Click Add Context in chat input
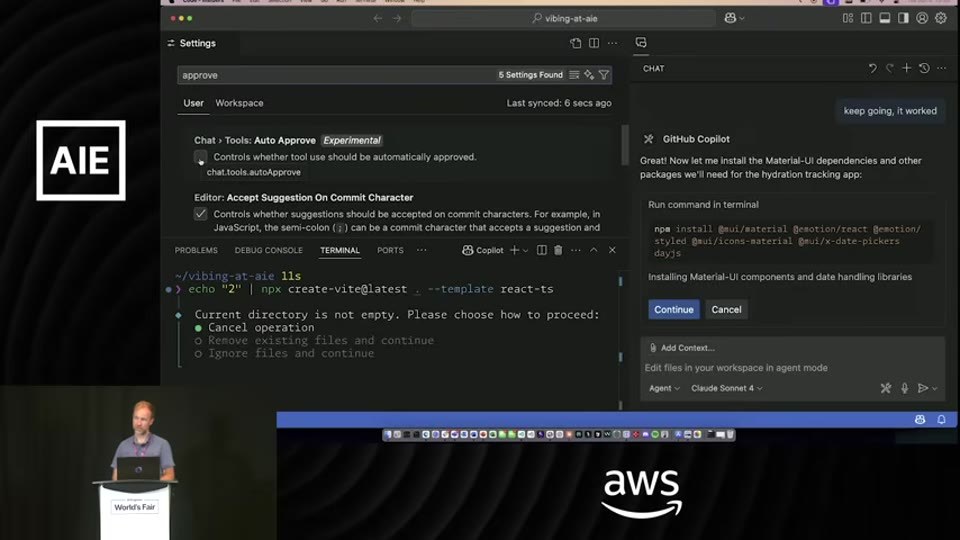Image resolution: width=960 pixels, height=540 pixels. [682, 348]
